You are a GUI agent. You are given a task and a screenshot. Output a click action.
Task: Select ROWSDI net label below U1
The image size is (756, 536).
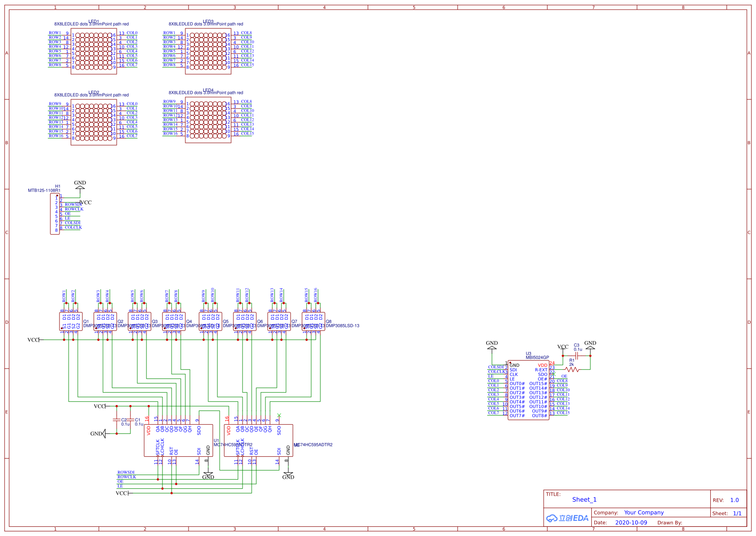coord(126,472)
